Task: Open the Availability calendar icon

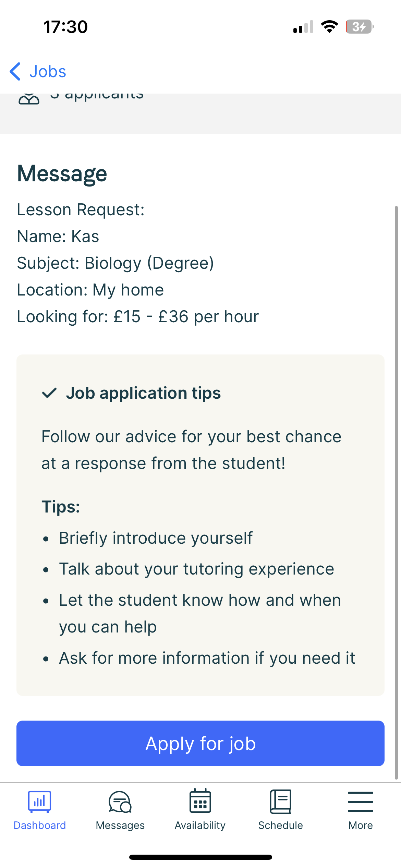Action: (200, 801)
